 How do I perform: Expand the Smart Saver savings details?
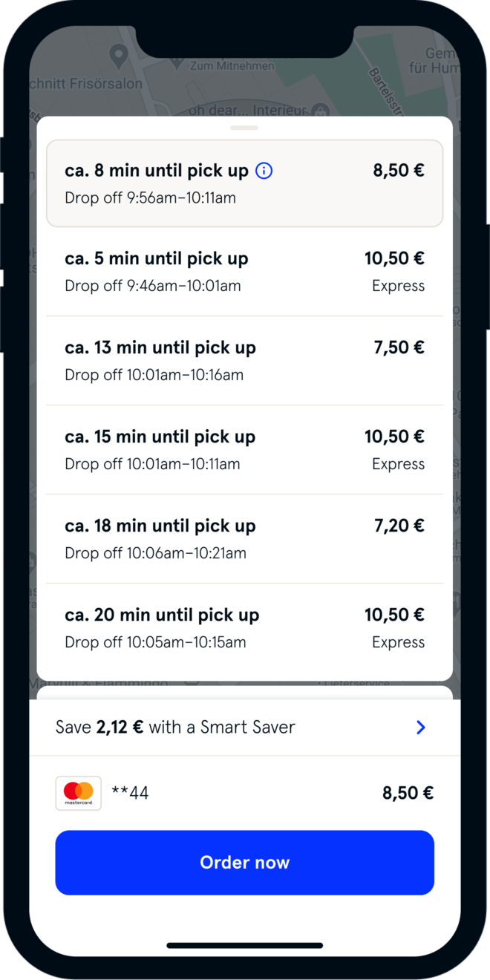pyautogui.click(x=245, y=728)
